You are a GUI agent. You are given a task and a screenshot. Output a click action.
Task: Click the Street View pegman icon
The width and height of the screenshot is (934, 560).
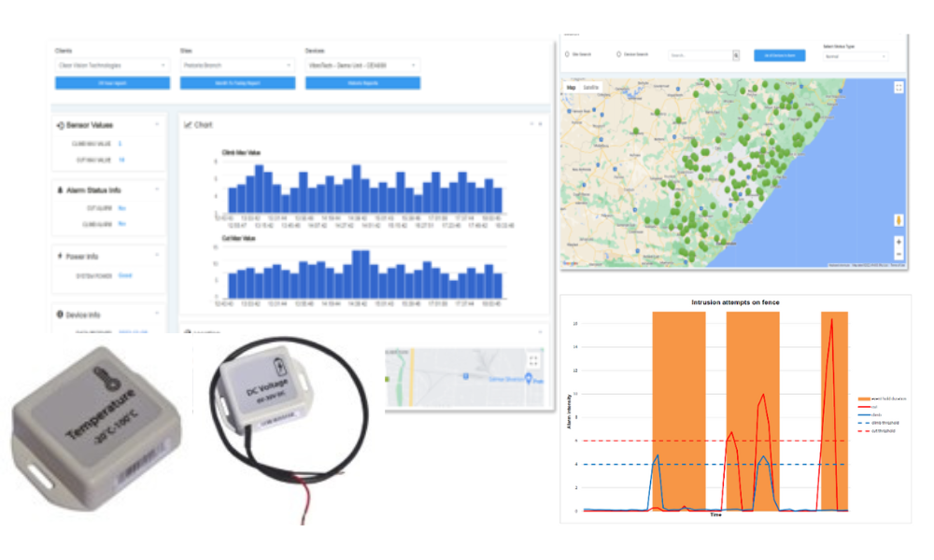[x=899, y=220]
